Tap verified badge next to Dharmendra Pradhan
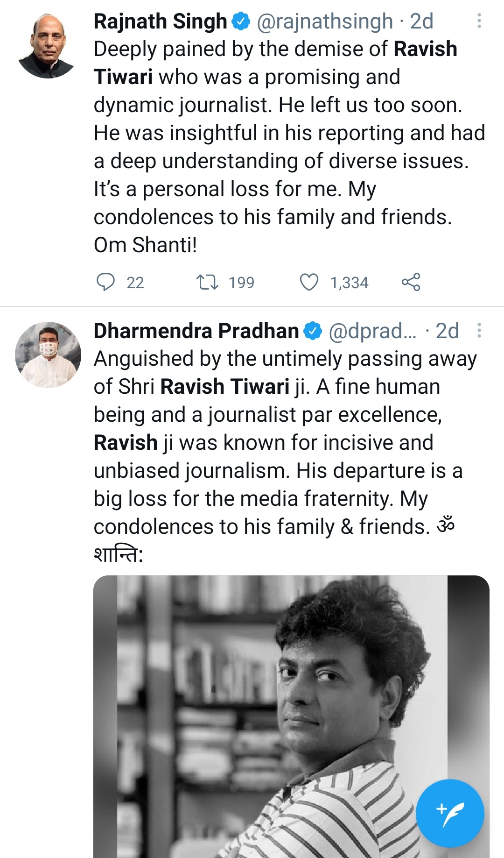 pos(313,331)
